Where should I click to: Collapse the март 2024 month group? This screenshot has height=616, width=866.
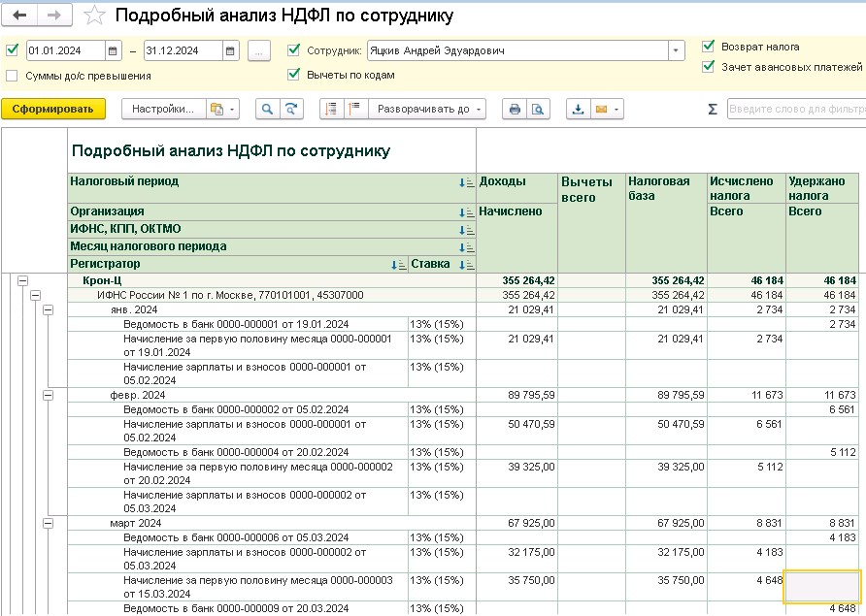coord(48,523)
